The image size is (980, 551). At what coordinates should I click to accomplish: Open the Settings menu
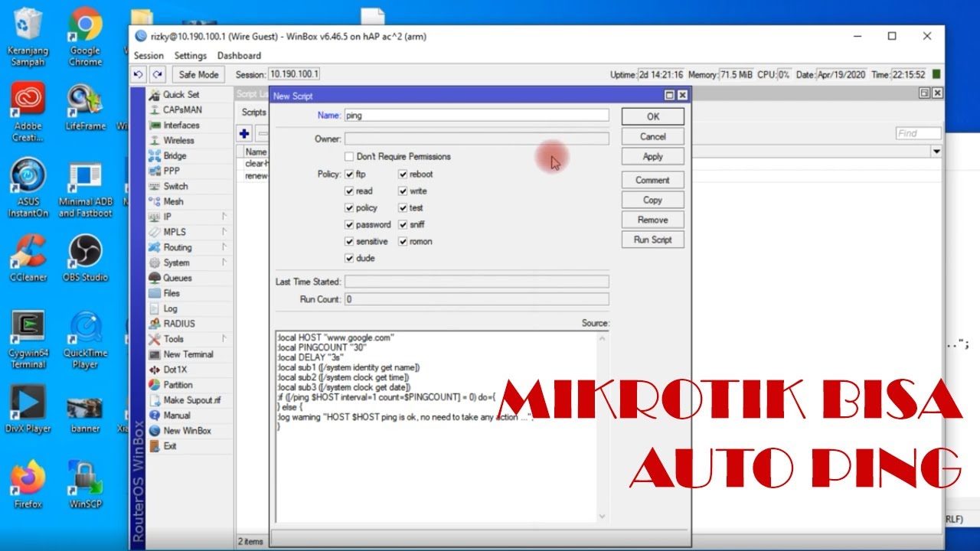(191, 56)
